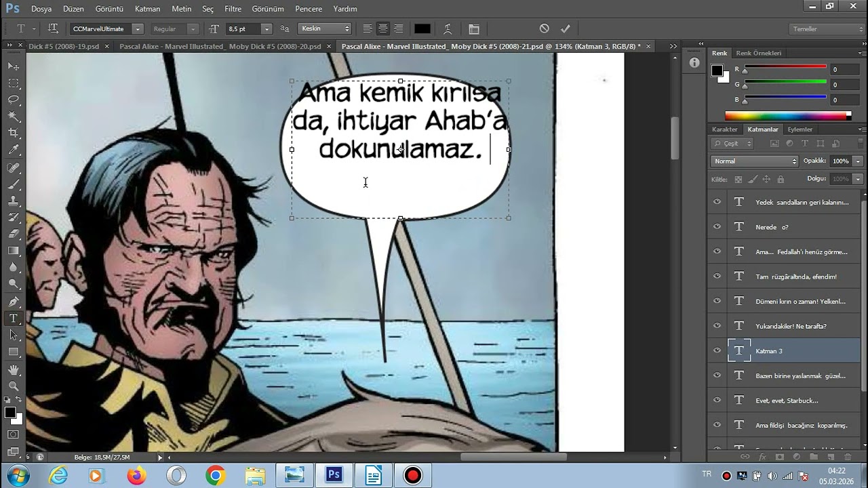
Task: Open the anti-aliasing Keskin dropdown
Action: point(324,29)
